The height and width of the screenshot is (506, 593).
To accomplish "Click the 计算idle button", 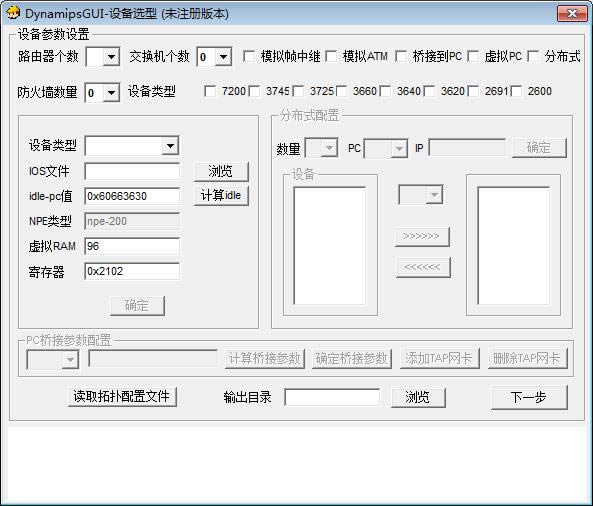I will (221, 196).
